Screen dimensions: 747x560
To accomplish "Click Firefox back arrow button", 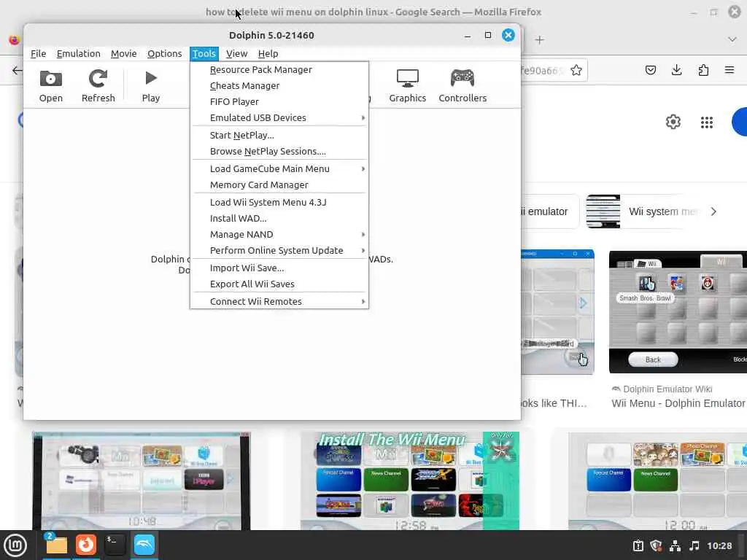I will [18, 71].
